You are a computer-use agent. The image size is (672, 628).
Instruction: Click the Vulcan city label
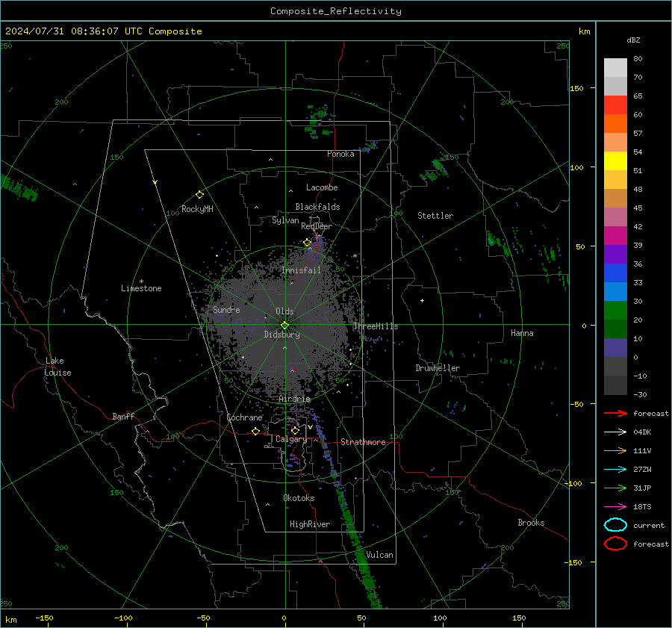click(379, 555)
